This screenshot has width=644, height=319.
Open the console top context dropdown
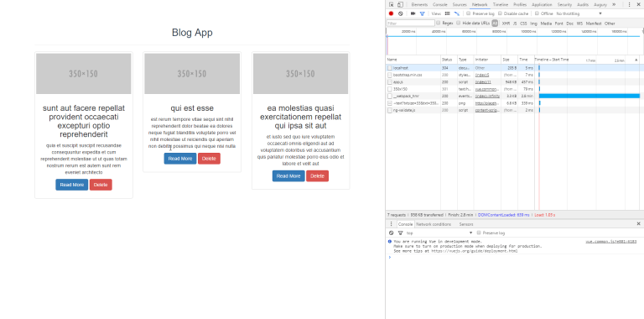point(439,233)
